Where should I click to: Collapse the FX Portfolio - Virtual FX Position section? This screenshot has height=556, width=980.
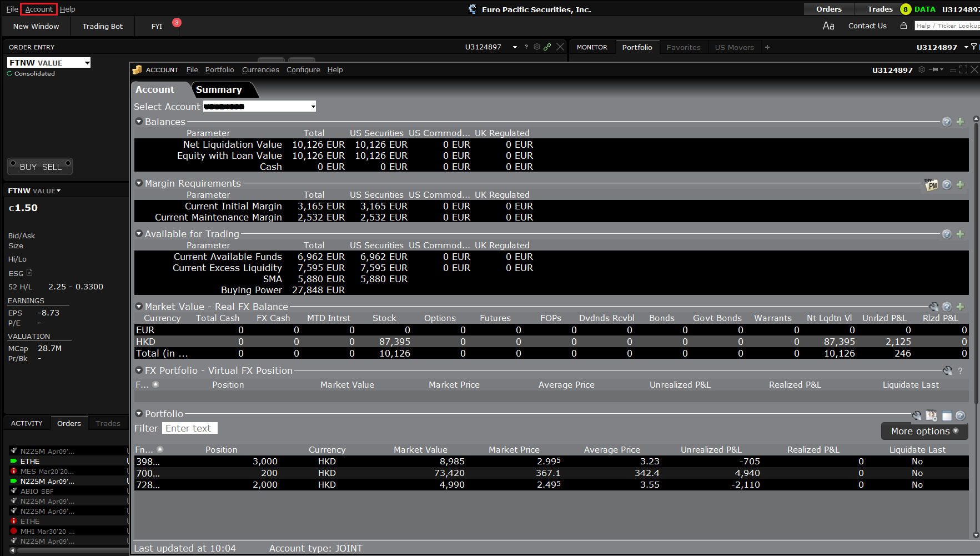[x=139, y=370]
